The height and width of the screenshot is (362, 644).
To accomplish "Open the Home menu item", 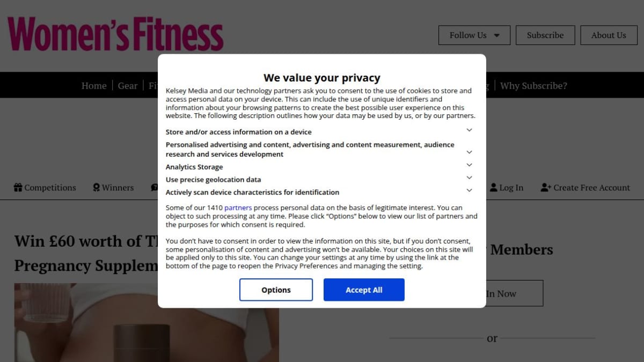I will (94, 86).
